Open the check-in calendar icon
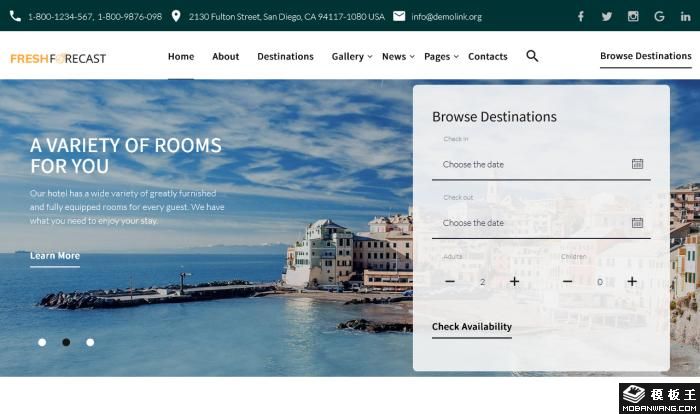Viewport: 700px width, 414px height. click(637, 164)
